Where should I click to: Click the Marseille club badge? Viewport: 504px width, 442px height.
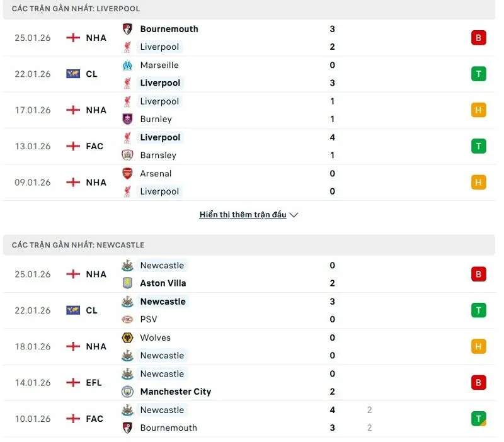(x=127, y=65)
